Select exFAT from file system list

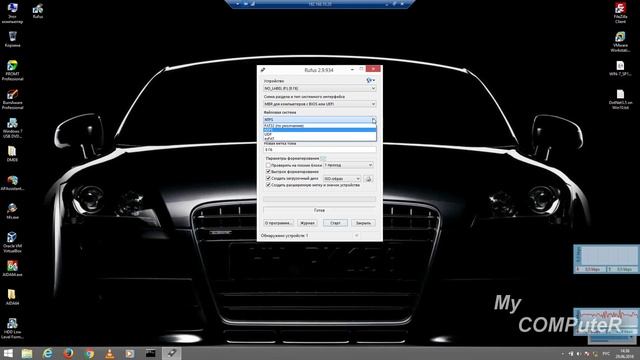(x=320, y=139)
